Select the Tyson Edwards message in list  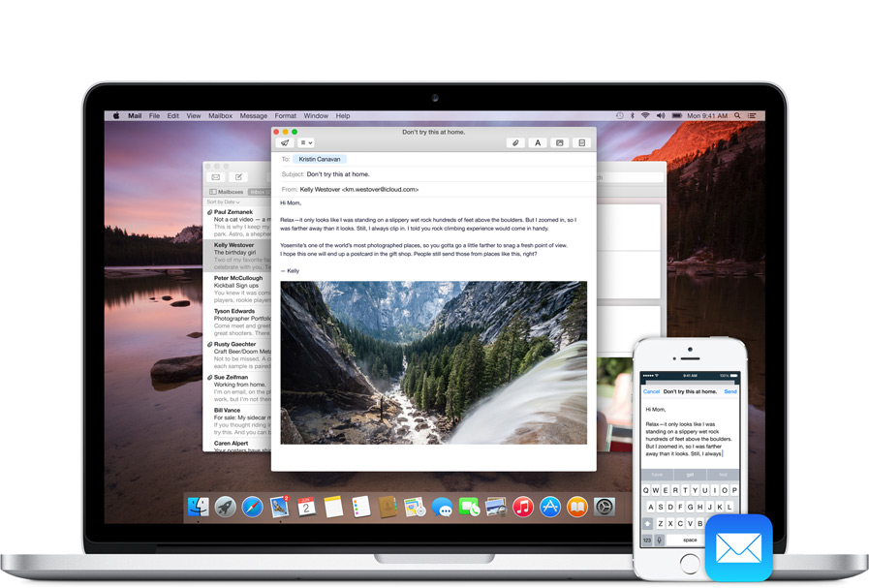tap(237, 322)
